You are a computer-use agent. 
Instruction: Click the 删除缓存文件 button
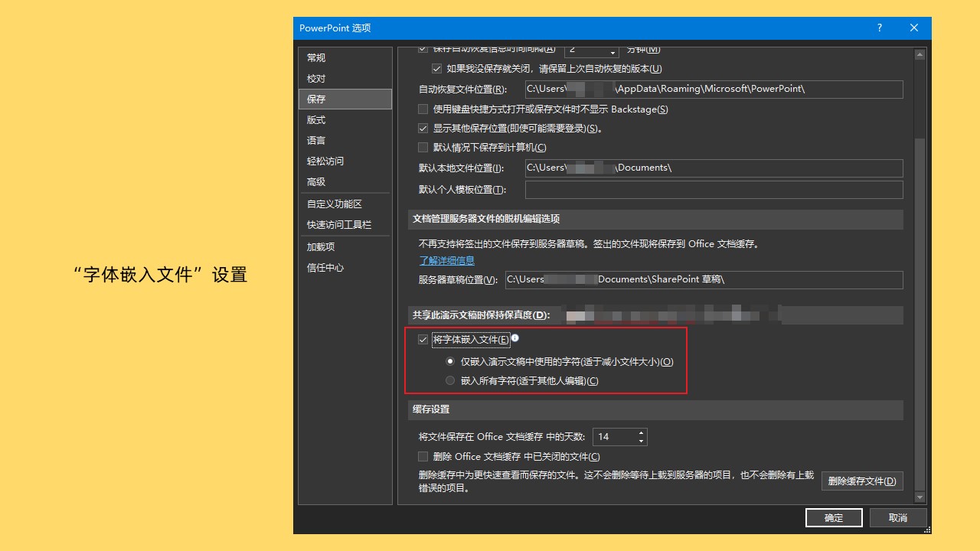coord(862,481)
